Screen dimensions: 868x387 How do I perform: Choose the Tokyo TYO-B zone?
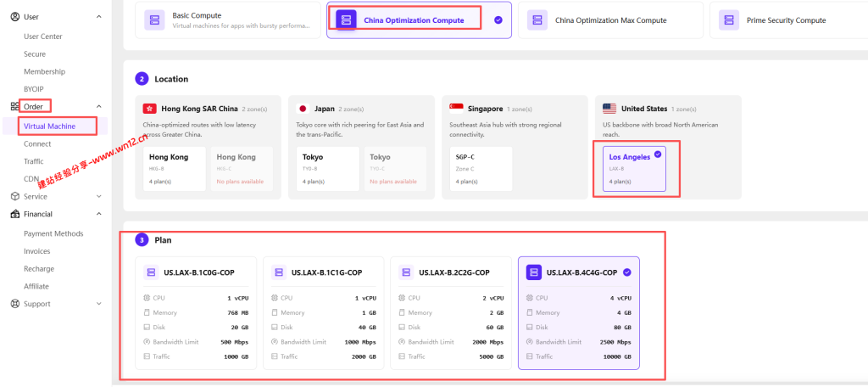tap(328, 169)
